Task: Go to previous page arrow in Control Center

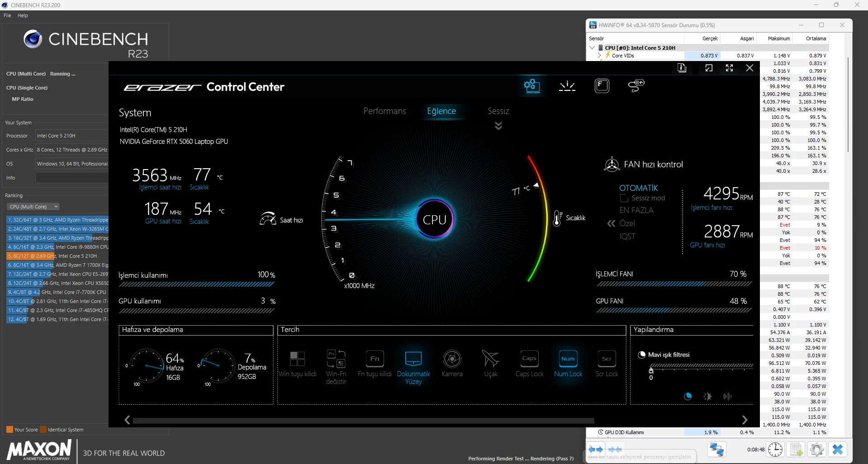Action: [x=128, y=420]
